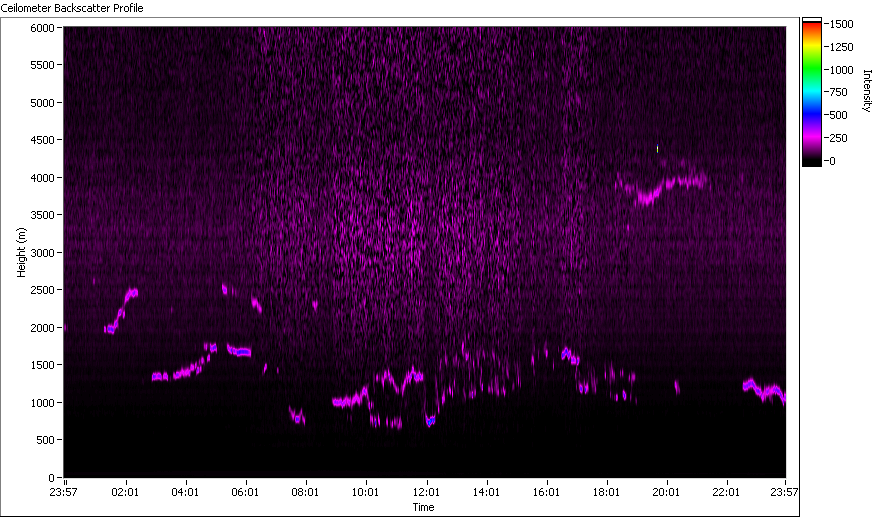Image resolution: width=876 pixels, height=517 pixels.
Task: Click the 500 height tick label
Action: point(45,440)
